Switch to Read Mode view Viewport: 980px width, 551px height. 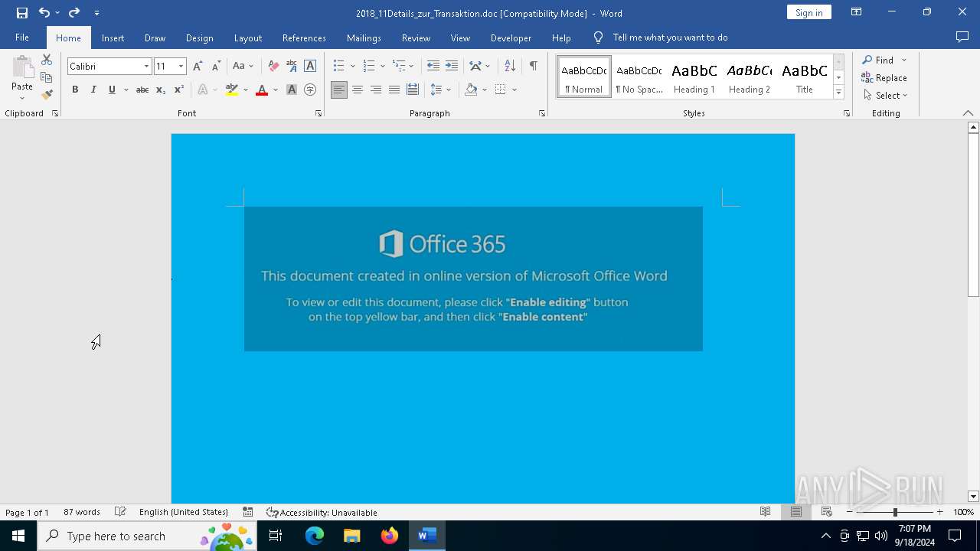click(765, 512)
